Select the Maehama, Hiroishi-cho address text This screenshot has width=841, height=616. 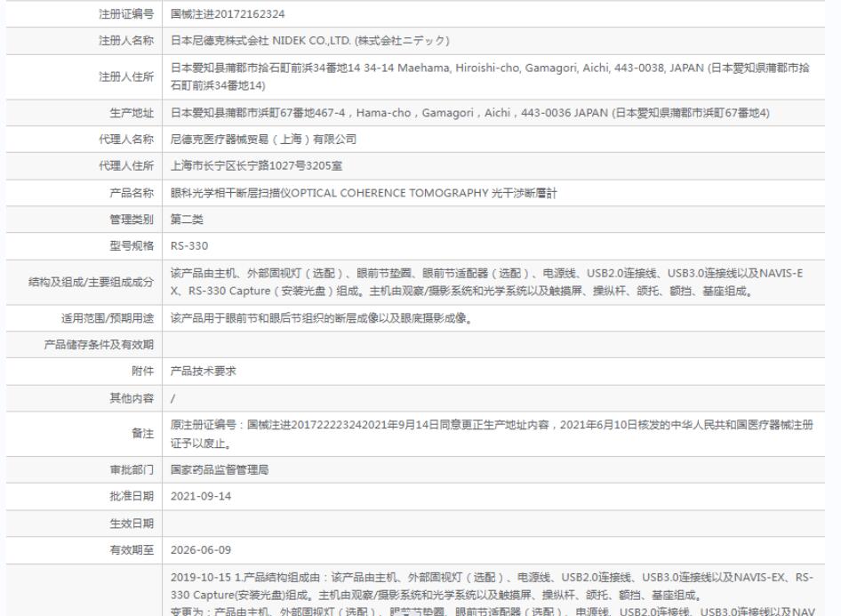point(490,76)
